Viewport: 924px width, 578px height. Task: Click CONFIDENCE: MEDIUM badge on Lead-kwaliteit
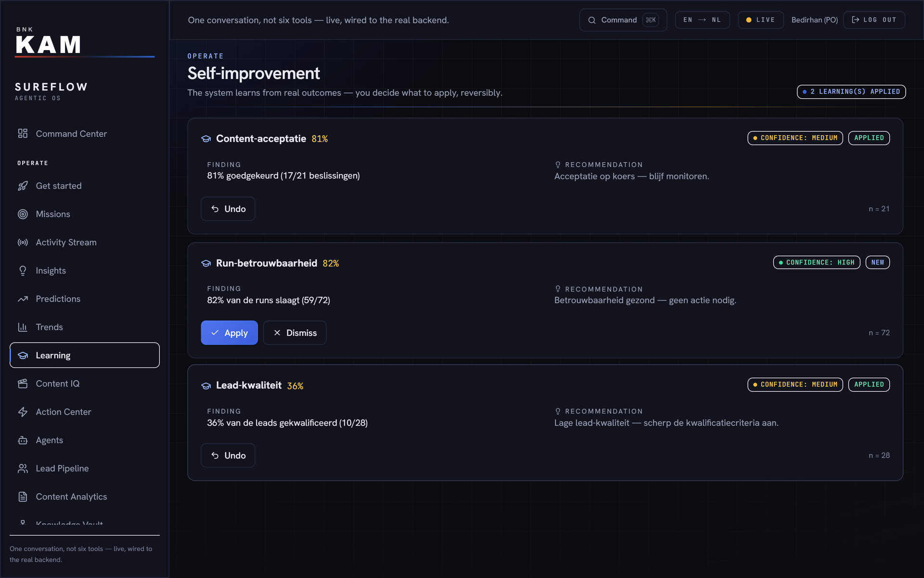[795, 385]
